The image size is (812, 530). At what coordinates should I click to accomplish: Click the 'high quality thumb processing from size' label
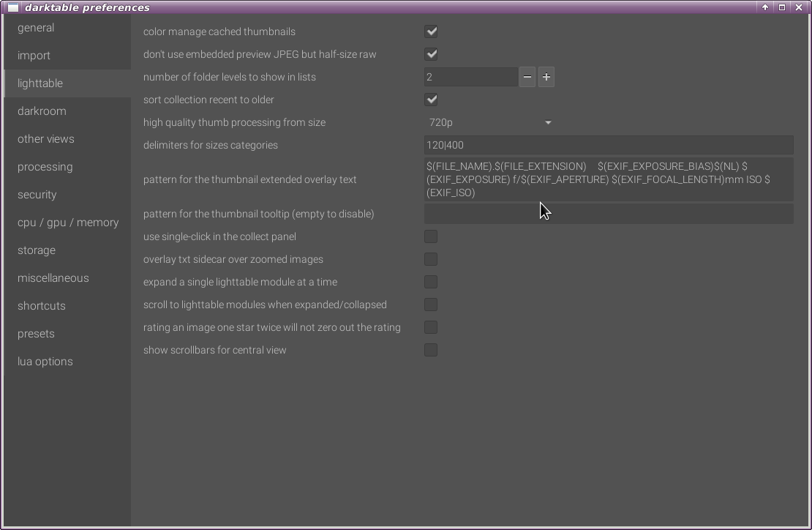coord(234,123)
